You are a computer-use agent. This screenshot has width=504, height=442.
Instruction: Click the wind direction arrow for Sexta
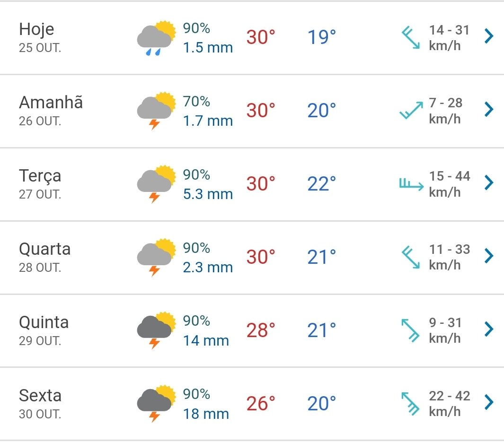(x=411, y=403)
